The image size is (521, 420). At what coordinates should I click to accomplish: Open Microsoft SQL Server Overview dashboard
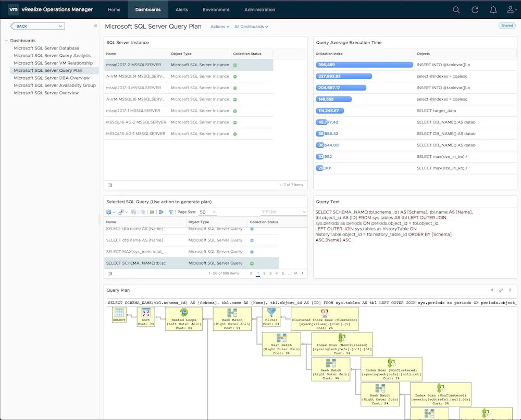coord(46,93)
